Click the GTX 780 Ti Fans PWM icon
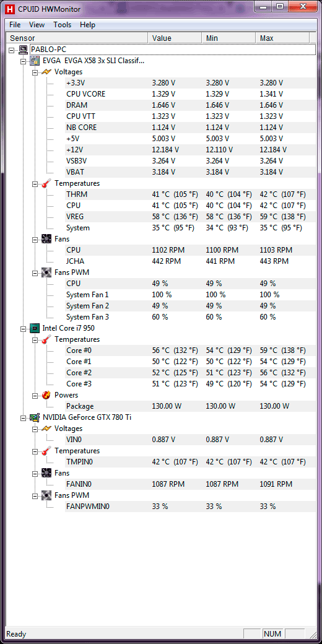This screenshot has height=644, width=322. 46,495
